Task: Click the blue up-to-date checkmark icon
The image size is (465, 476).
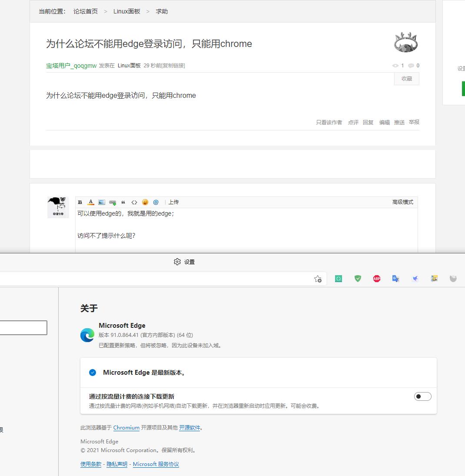Action: [93, 373]
